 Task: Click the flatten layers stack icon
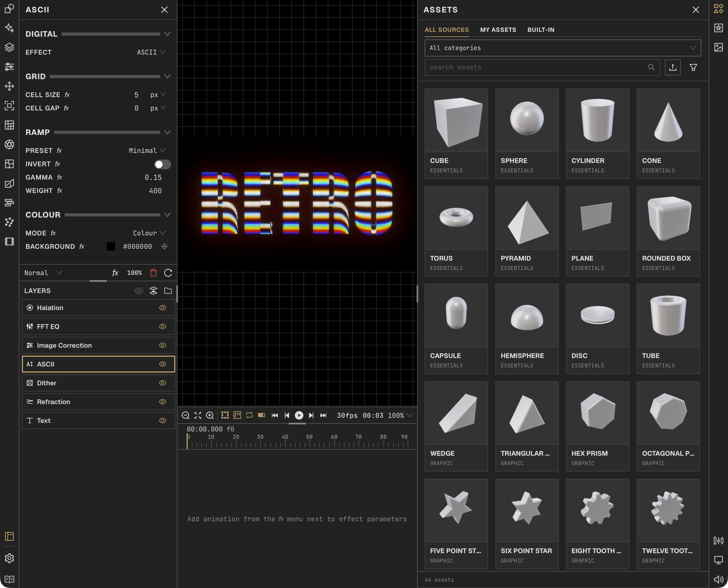(x=153, y=291)
